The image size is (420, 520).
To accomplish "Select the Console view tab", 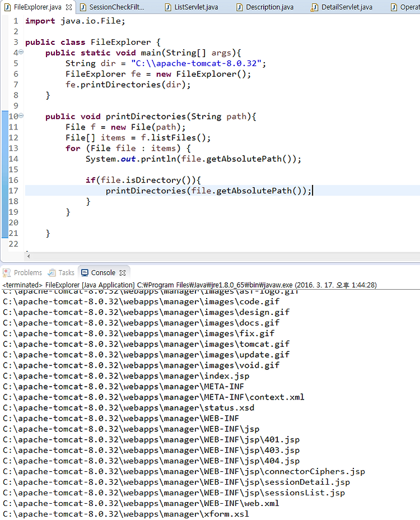I will 103,272.
